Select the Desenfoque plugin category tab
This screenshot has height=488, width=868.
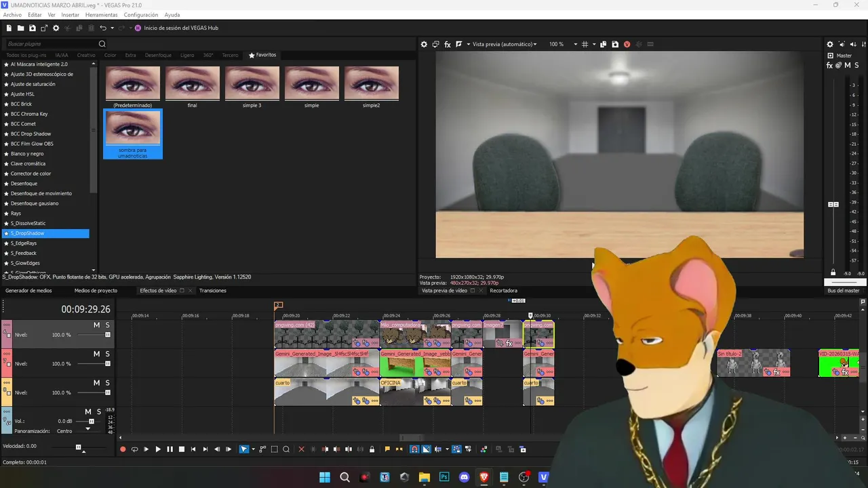(x=158, y=55)
